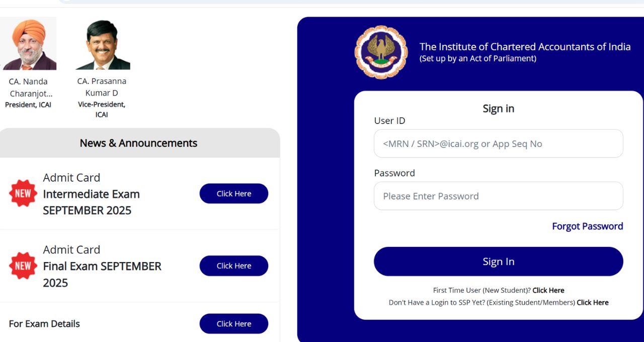Open the President's portrait photo
644x342 pixels.
[28, 43]
